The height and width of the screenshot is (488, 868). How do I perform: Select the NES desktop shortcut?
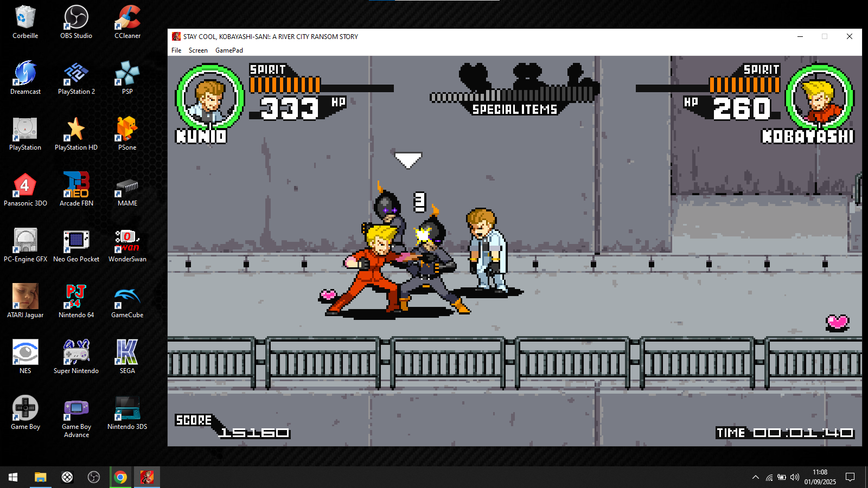[25, 357]
